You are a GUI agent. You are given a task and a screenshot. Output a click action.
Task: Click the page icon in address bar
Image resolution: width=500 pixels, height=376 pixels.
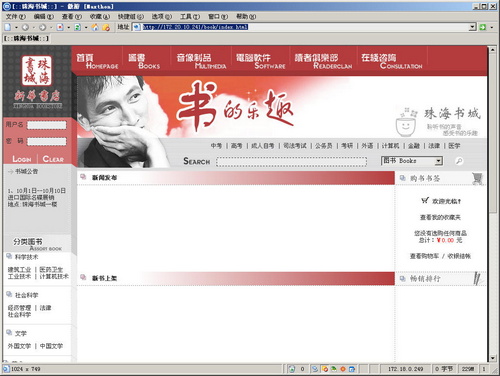tap(137, 27)
